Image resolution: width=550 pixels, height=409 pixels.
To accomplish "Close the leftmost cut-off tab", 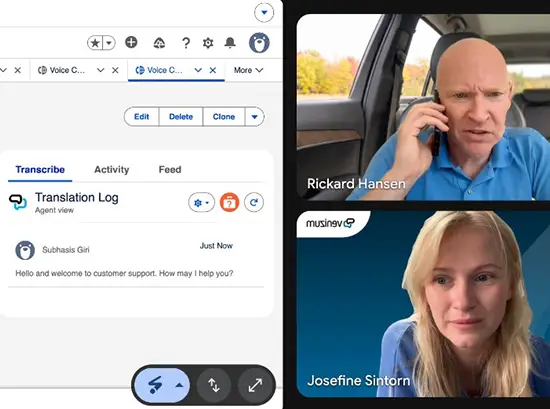I will pyautogui.click(x=18, y=70).
